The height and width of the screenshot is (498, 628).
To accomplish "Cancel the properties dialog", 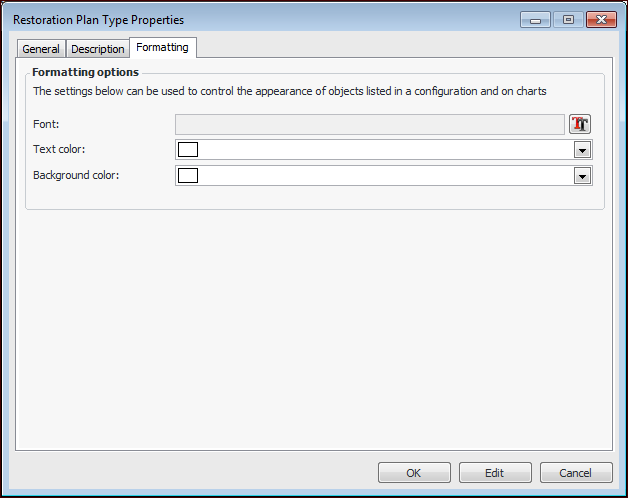I will [576, 473].
